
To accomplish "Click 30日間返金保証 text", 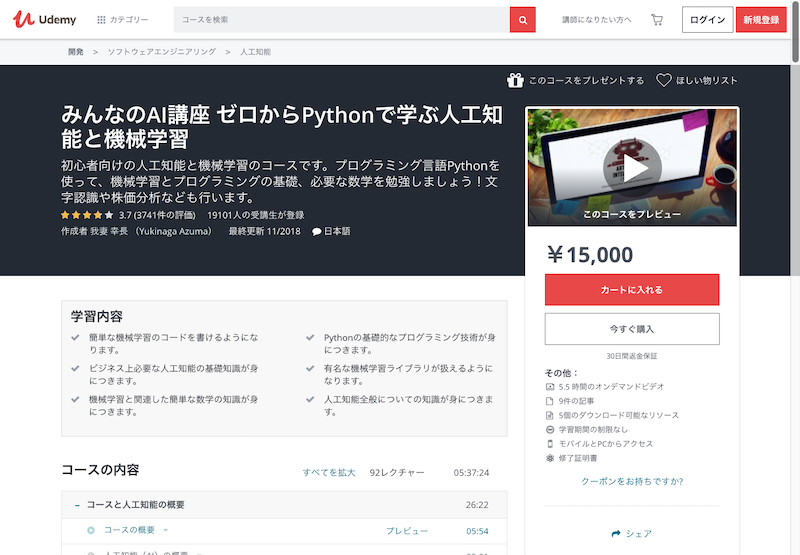I will point(632,356).
